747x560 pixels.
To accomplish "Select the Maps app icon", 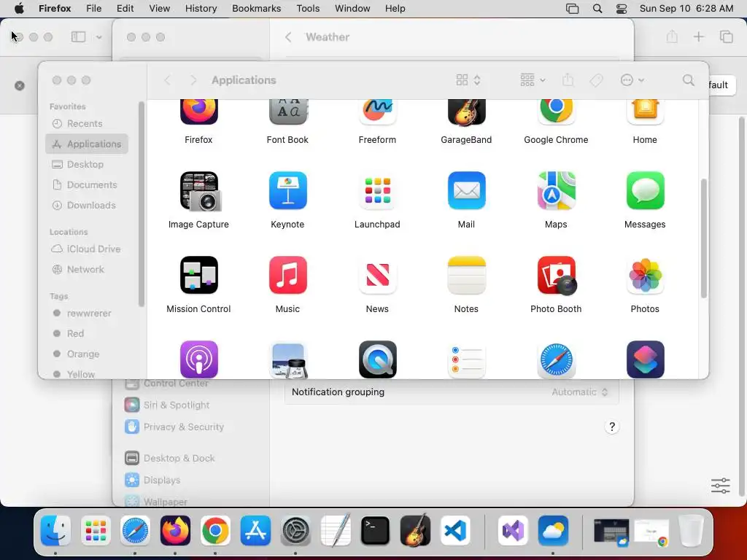I will click(556, 190).
